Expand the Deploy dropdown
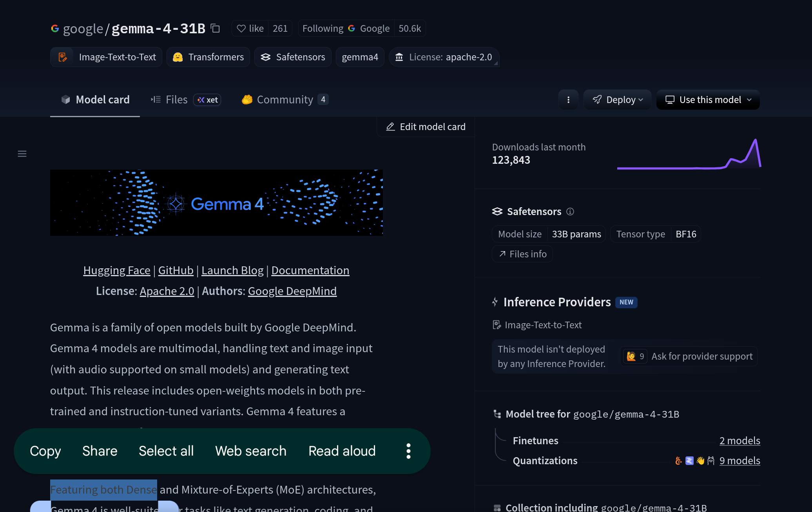Image resolution: width=812 pixels, height=512 pixels. coord(617,100)
